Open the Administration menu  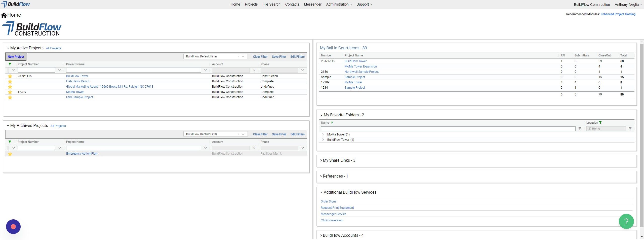(x=339, y=4)
